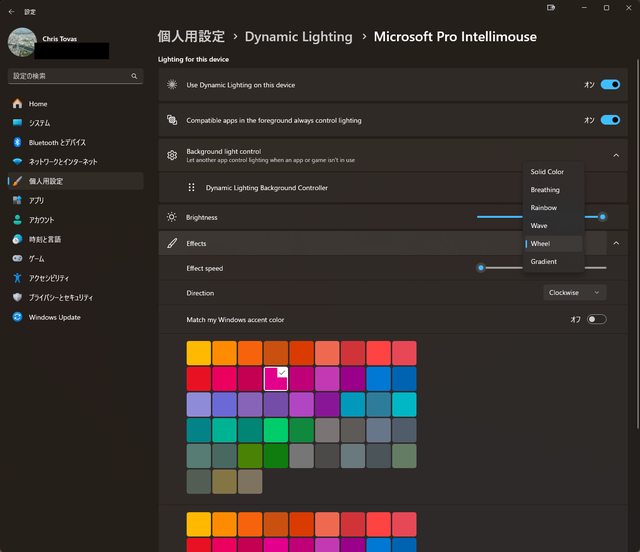
Task: Open ネットワークとインターネット network icon
Action: coord(17,161)
